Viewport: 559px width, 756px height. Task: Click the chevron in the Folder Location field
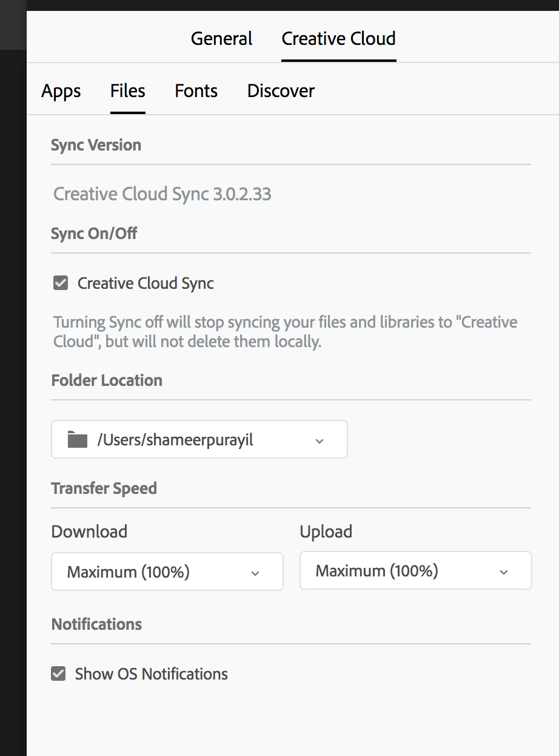tap(320, 441)
